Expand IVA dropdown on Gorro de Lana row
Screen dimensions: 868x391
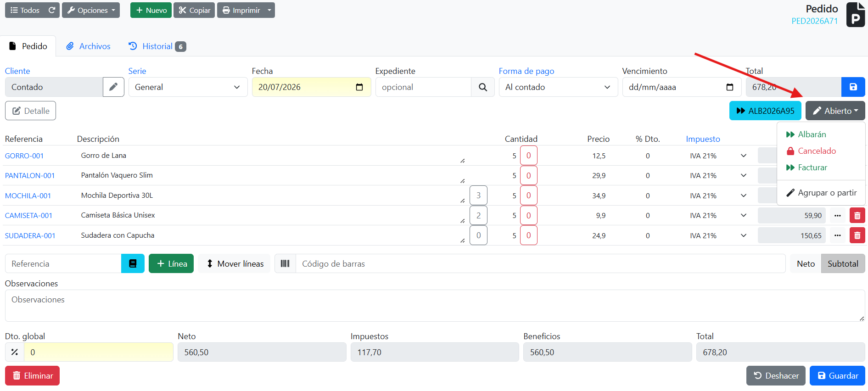click(x=744, y=156)
